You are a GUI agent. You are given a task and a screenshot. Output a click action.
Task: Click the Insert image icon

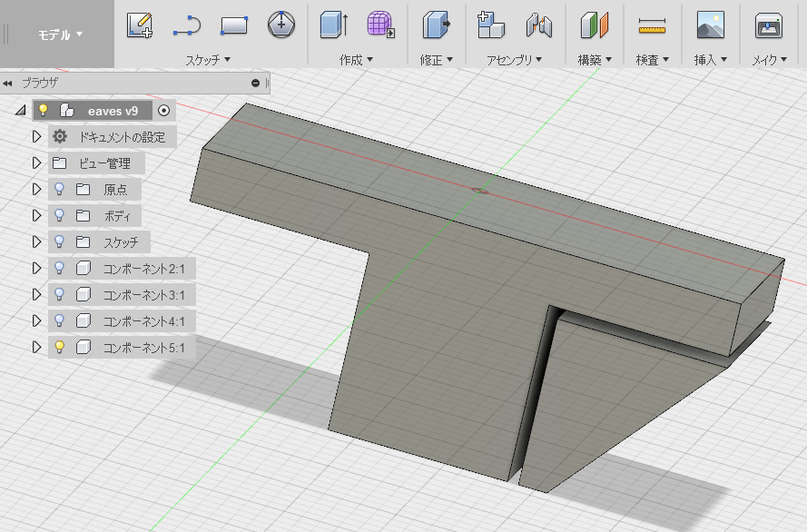(710, 25)
